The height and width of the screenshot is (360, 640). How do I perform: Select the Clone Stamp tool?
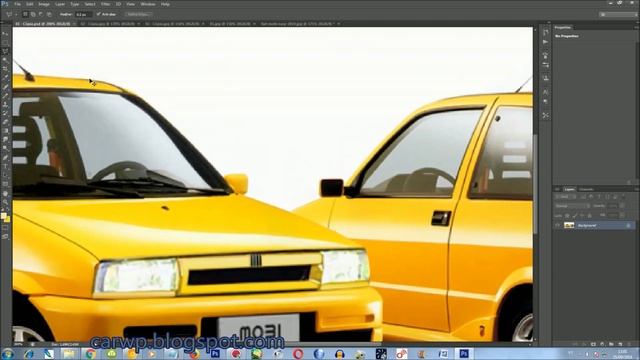(x=5, y=104)
